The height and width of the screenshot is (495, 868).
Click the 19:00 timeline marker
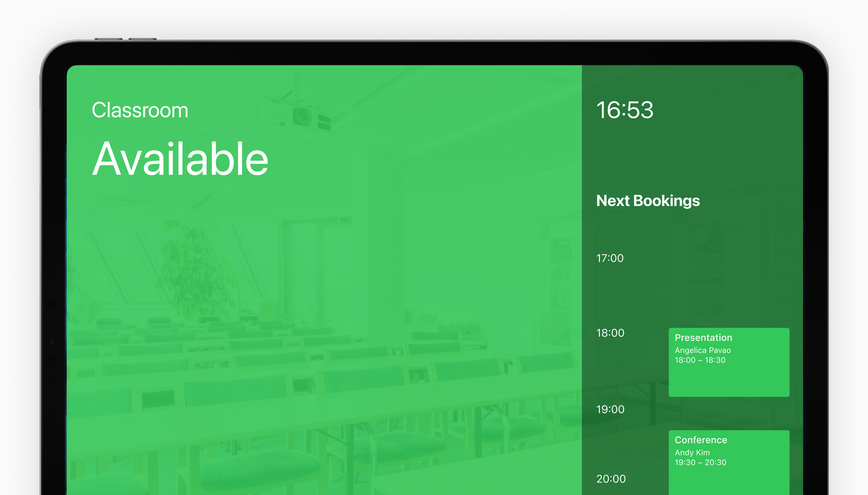pyautogui.click(x=610, y=409)
